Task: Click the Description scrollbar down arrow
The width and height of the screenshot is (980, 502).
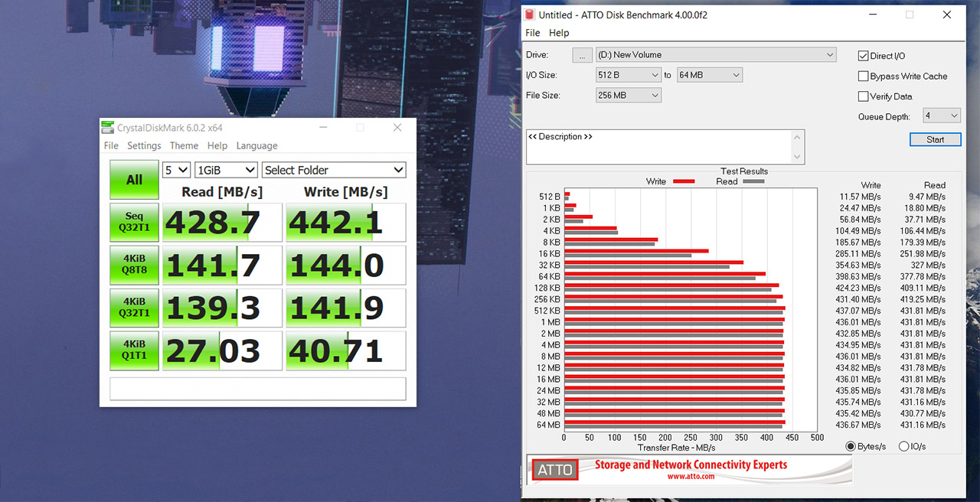Action: (x=799, y=157)
